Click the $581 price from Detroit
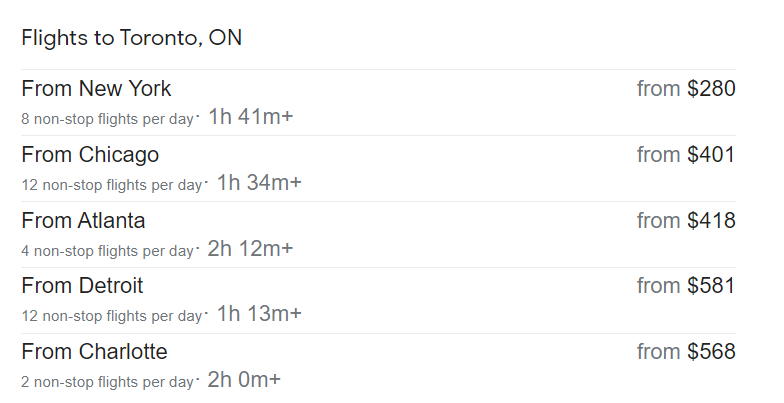Image resolution: width=784 pixels, height=403 pixels. coord(711,286)
